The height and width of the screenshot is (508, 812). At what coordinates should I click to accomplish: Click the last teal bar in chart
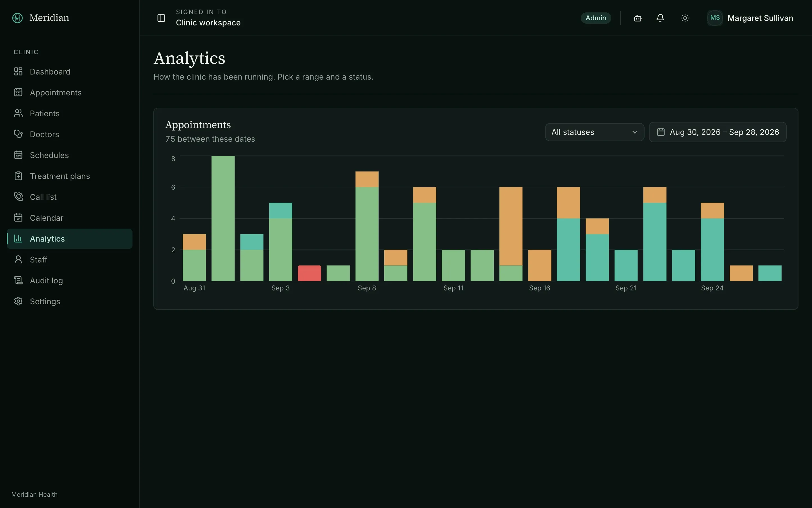tap(770, 273)
